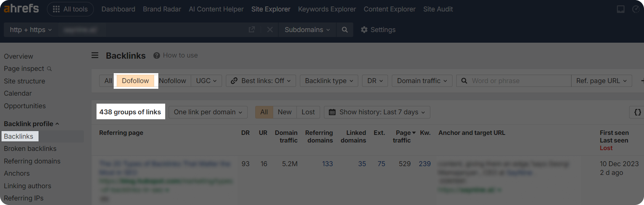Clear the URL with the X icon
The height and width of the screenshot is (205, 644).
coord(270,30)
